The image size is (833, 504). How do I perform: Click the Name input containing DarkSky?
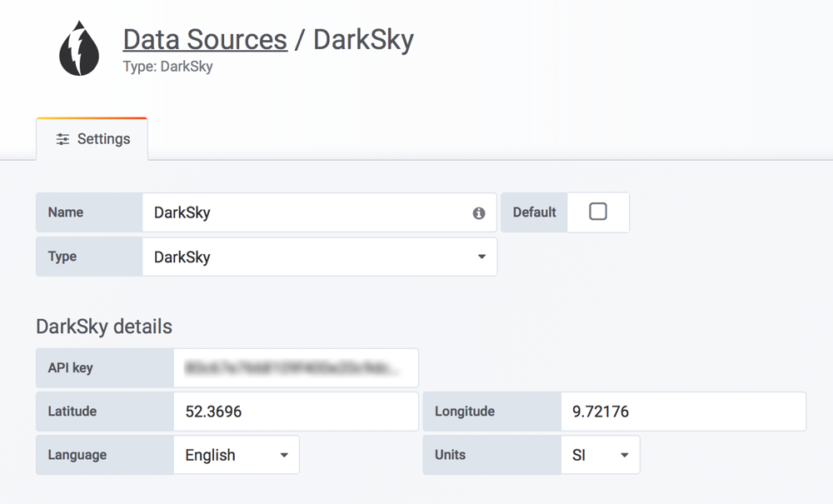point(320,212)
